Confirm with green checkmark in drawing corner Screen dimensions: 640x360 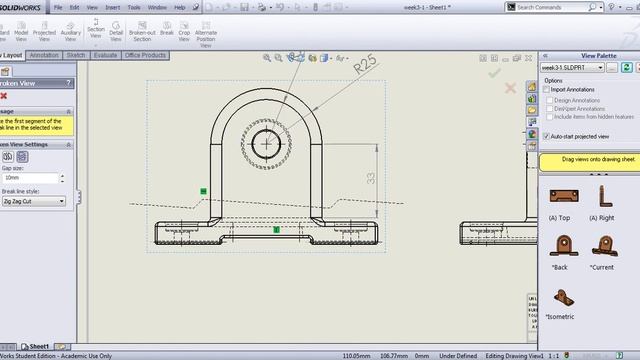494,73
